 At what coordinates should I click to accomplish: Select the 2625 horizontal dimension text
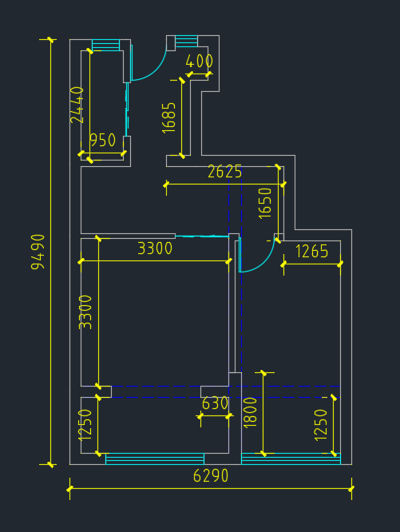coord(224,172)
